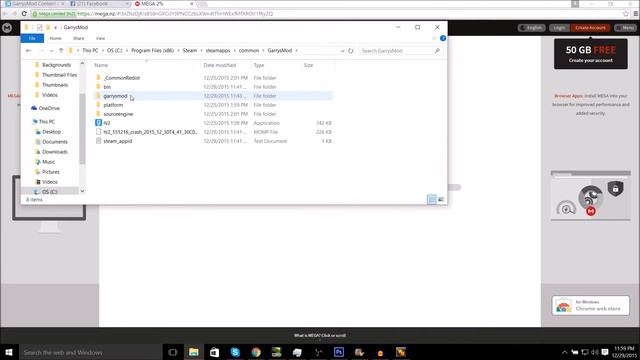Viewport: 640px width, 360px height.
Task: Open the Action Center notifications icon
Action: (605, 352)
